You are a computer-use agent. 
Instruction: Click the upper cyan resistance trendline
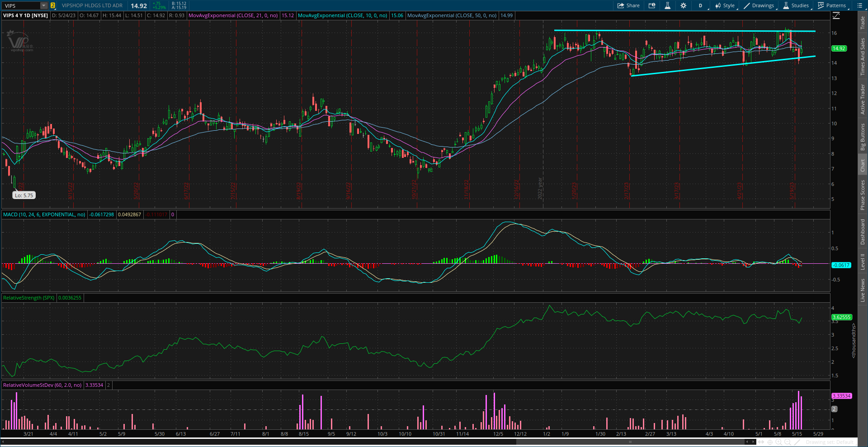point(684,31)
